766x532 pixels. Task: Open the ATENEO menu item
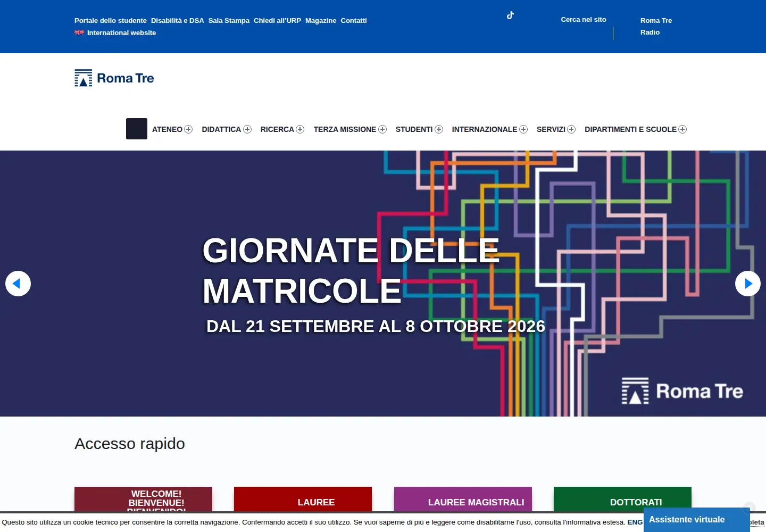pyautogui.click(x=167, y=129)
